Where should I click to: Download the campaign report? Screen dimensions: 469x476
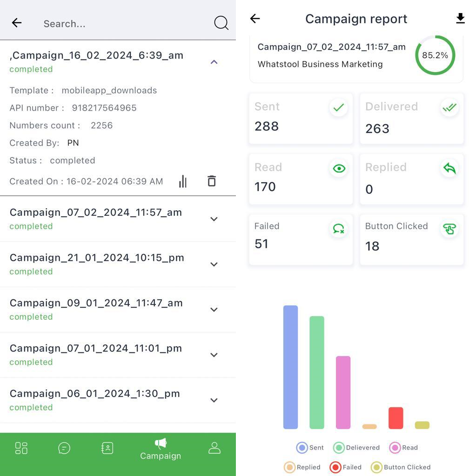[460, 19]
